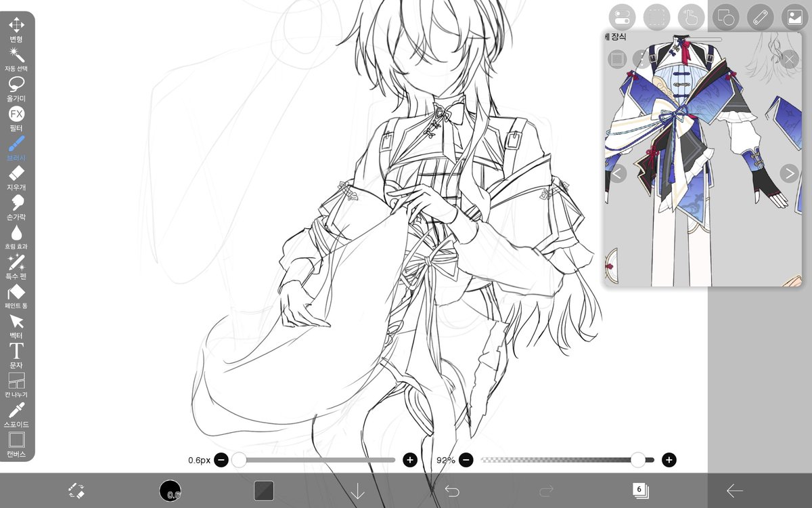The width and height of the screenshot is (812, 508).
Task: Select the 흐림 효과 blur tool
Action: [16, 237]
